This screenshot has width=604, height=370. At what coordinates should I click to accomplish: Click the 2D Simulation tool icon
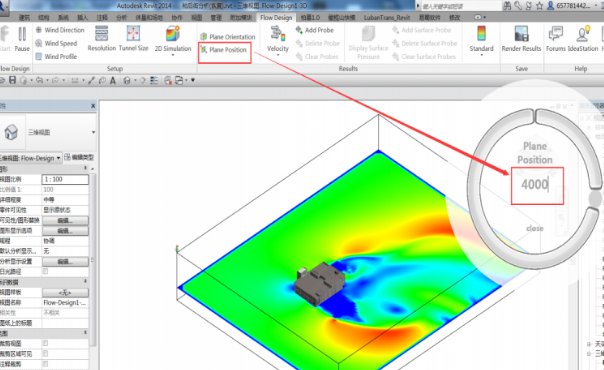click(173, 34)
